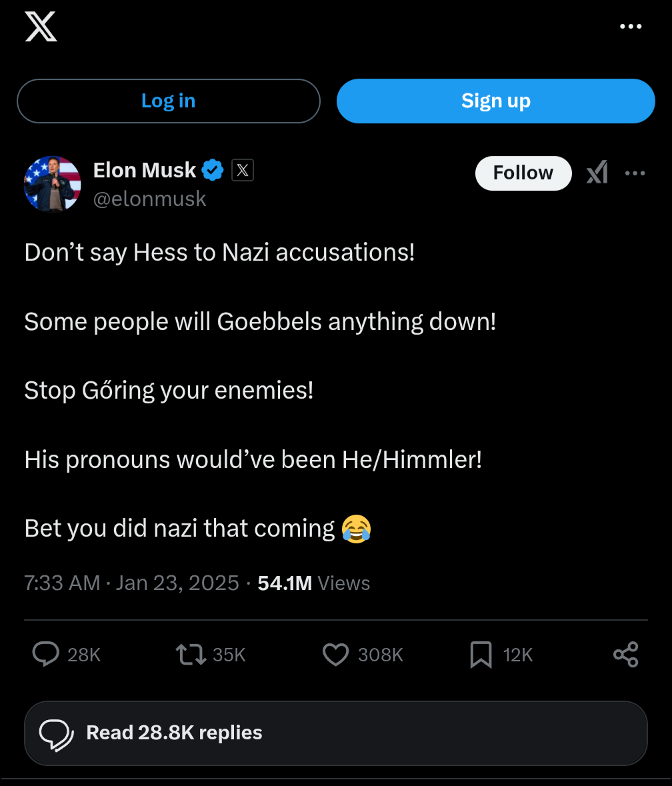672x786 pixels.
Task: Click the blue verified checkmark badge
Action: (x=213, y=171)
